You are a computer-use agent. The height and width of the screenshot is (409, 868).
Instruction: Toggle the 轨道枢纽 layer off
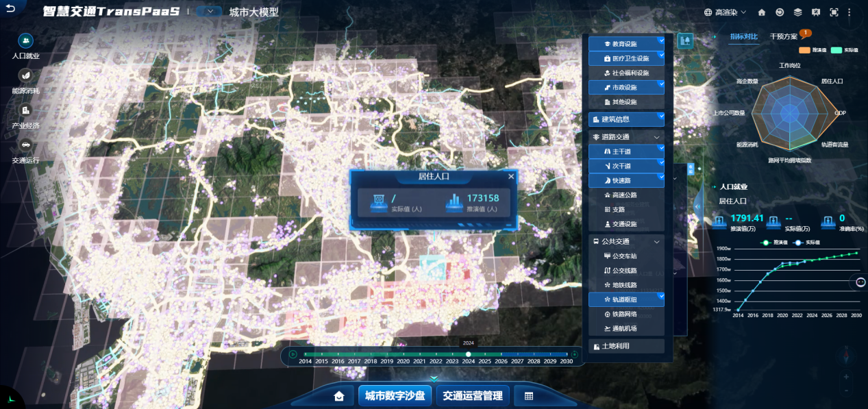point(660,297)
